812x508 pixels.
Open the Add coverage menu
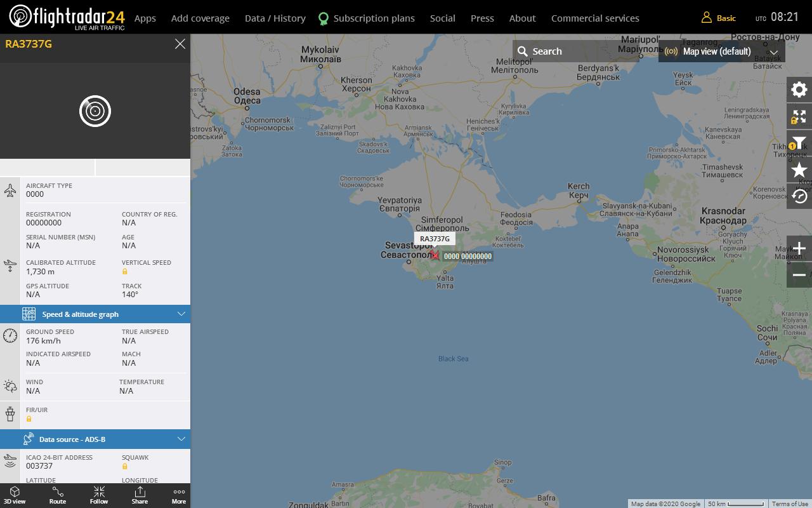200,18
